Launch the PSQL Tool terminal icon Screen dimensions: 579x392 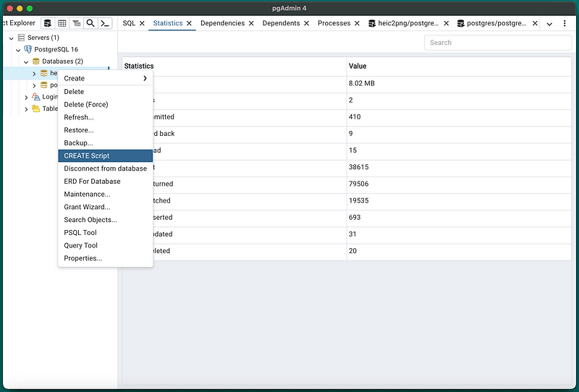click(x=105, y=23)
